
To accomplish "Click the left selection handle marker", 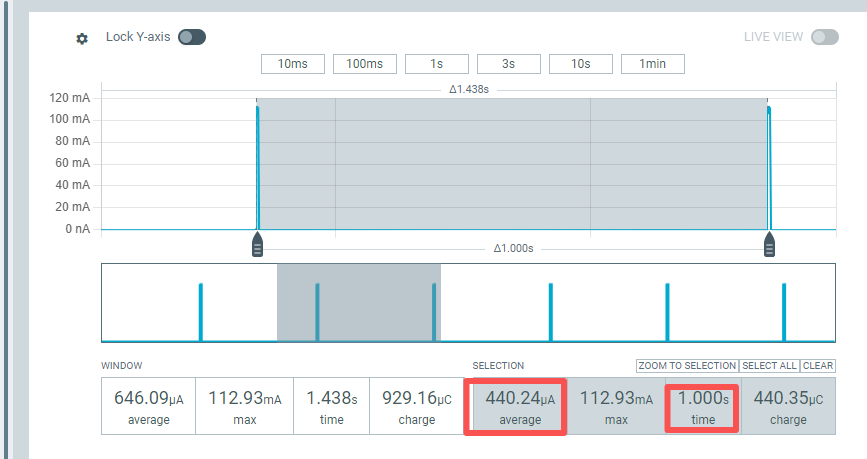I will tap(257, 245).
